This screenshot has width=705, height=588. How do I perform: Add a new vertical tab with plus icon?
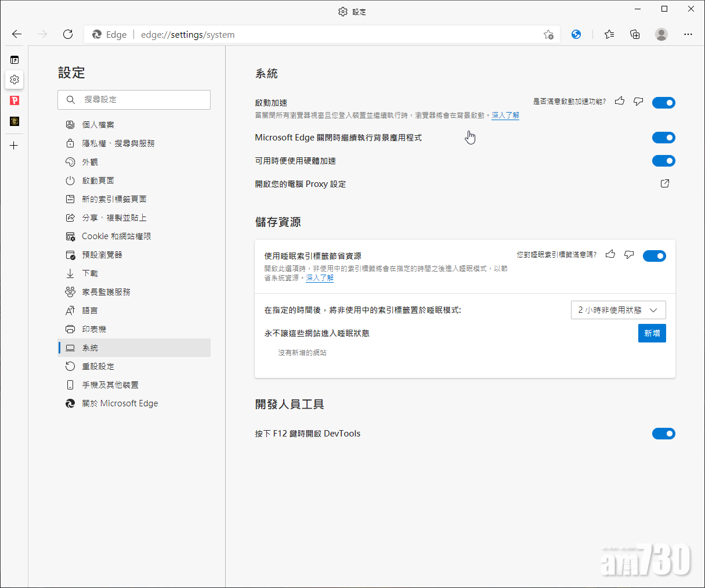click(x=15, y=146)
